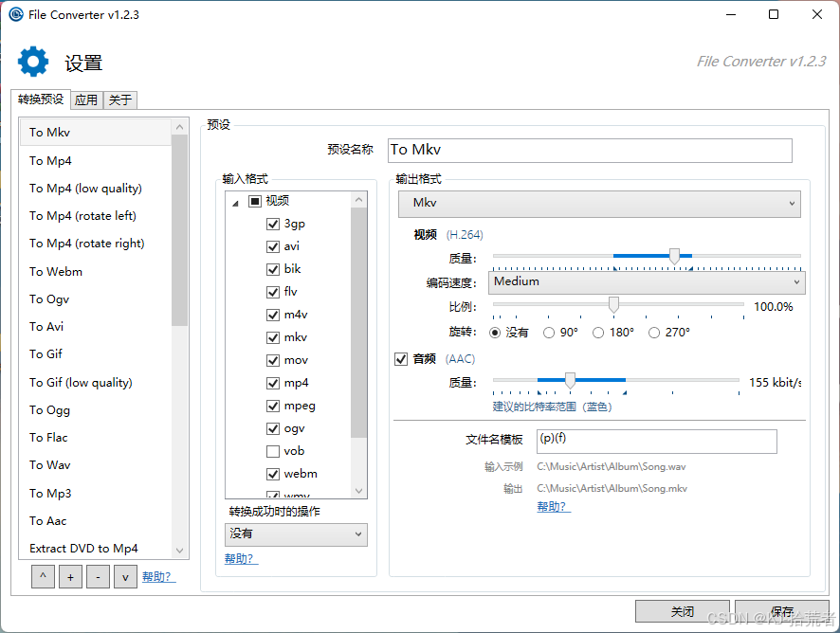Choose the 270° rotation option

(x=653, y=333)
